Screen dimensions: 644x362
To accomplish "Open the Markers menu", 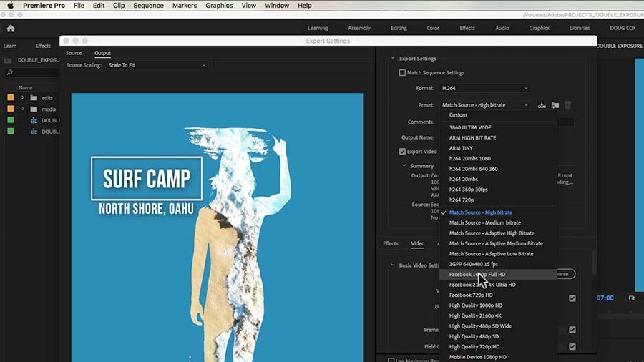I will click(185, 5).
